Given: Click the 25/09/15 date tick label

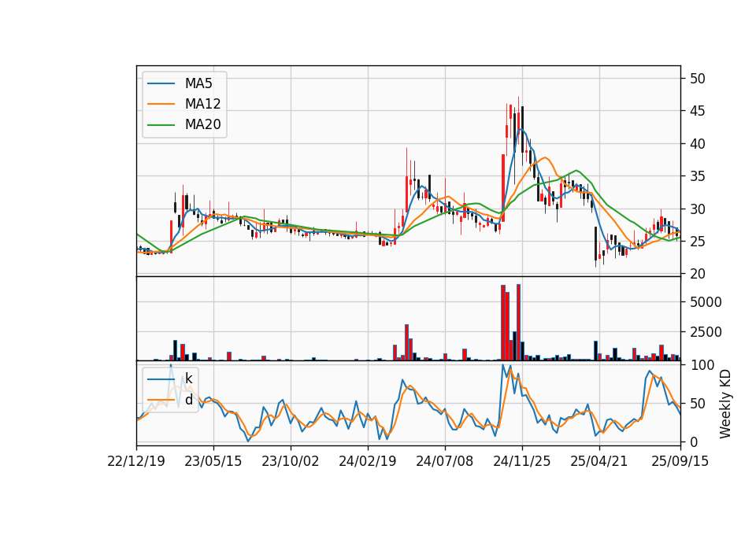Looking at the screenshot, I should [680, 461].
